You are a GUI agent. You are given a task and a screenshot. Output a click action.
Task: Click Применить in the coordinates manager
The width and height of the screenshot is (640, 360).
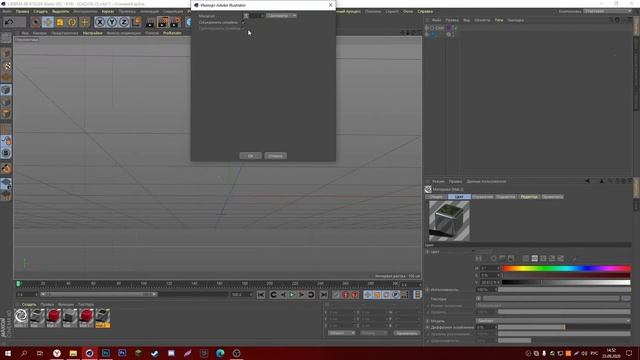pos(407,333)
